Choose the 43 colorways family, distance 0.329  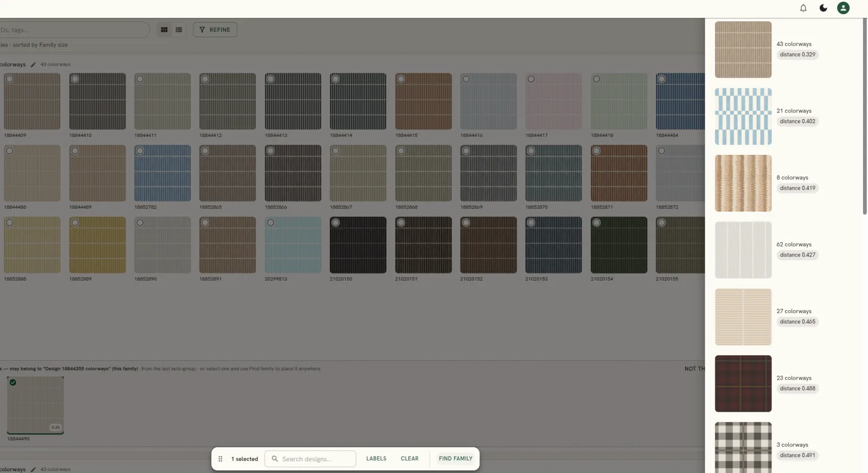pyautogui.click(x=743, y=49)
